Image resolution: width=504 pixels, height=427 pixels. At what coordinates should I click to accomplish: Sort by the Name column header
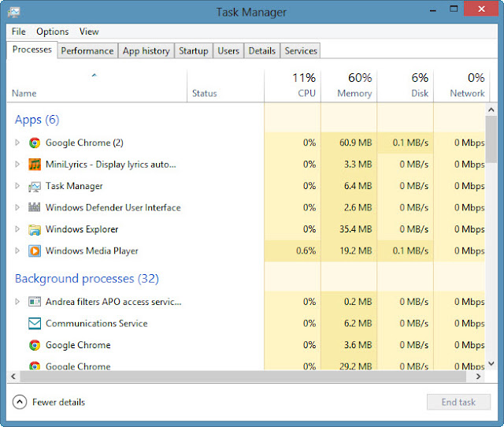click(96, 86)
